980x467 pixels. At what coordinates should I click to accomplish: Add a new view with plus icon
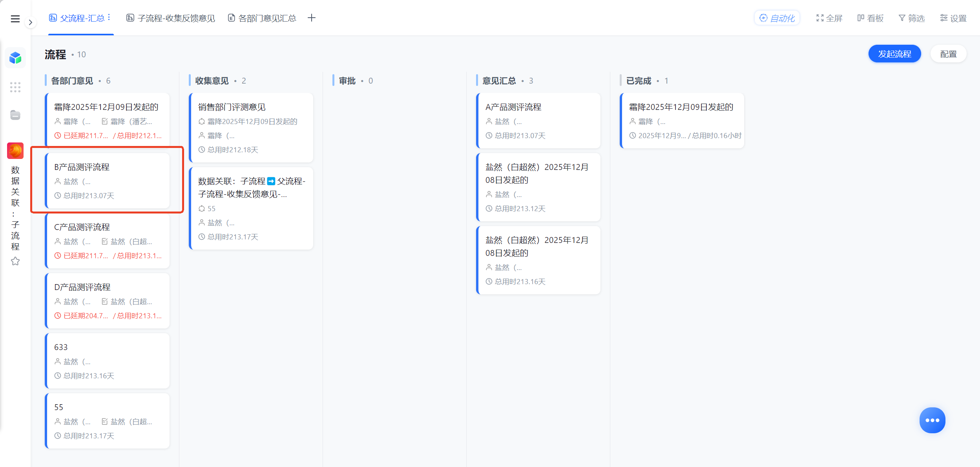312,18
